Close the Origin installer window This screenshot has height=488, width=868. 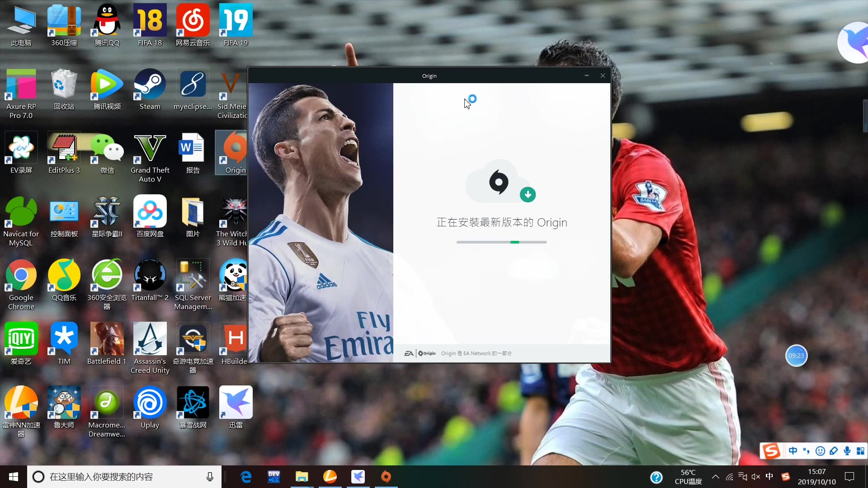[x=603, y=75]
